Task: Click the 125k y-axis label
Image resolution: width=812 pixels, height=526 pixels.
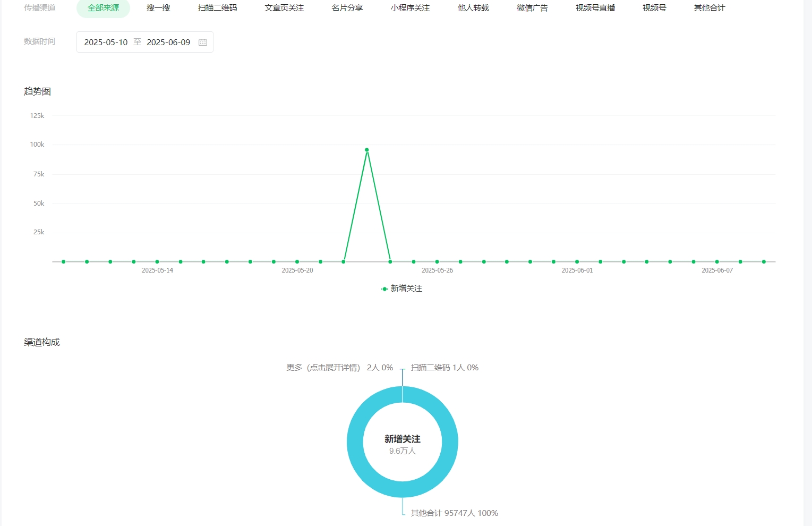Action: point(37,116)
